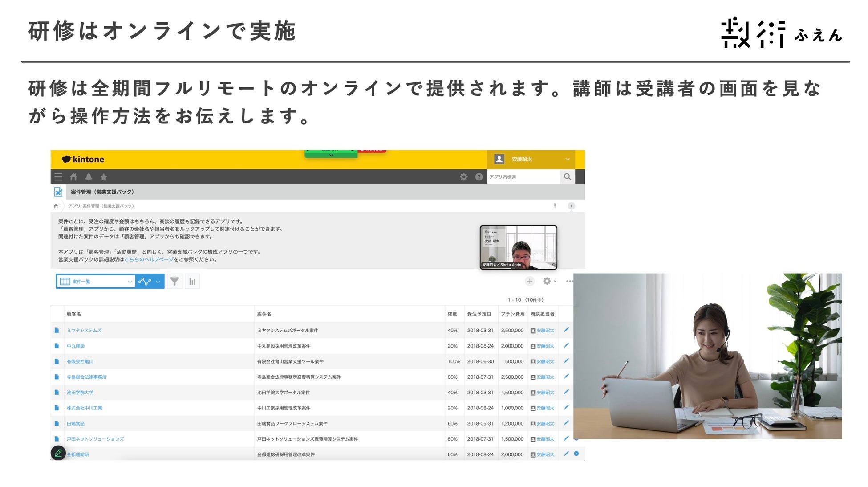Screen dimensions: 868x487
Task: Open bookmarks star icon in the toolbar
Action: [104, 177]
